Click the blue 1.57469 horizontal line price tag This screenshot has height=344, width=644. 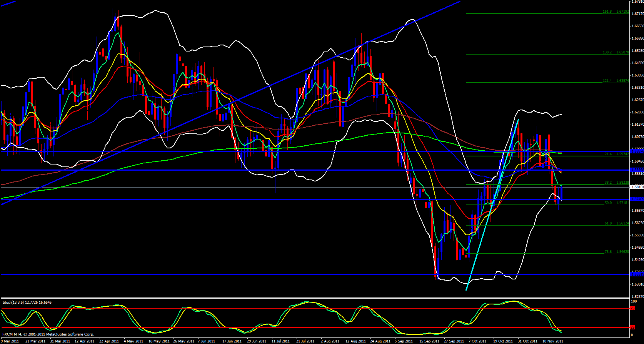click(636, 199)
